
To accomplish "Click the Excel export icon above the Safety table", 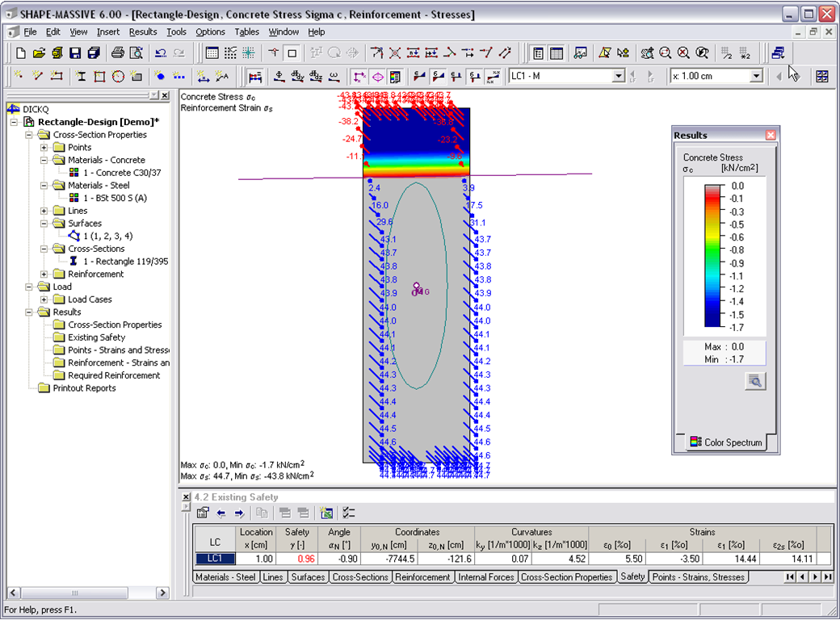I will coord(325,513).
